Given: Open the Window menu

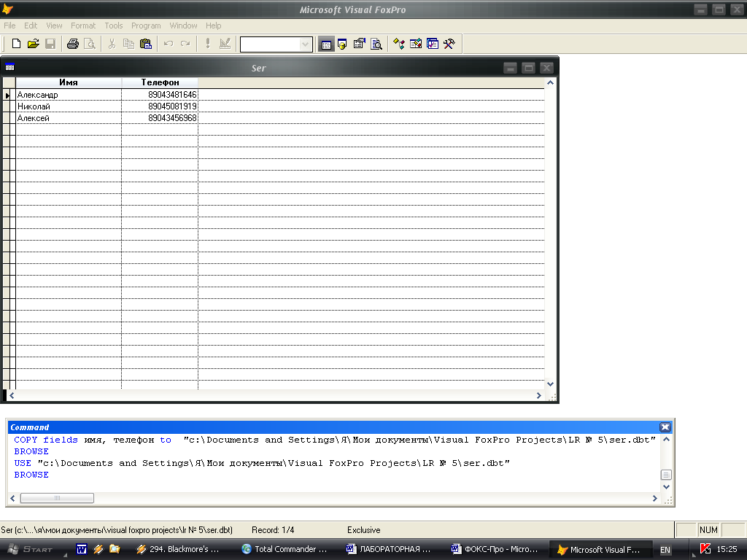Looking at the screenshot, I should click(183, 26).
